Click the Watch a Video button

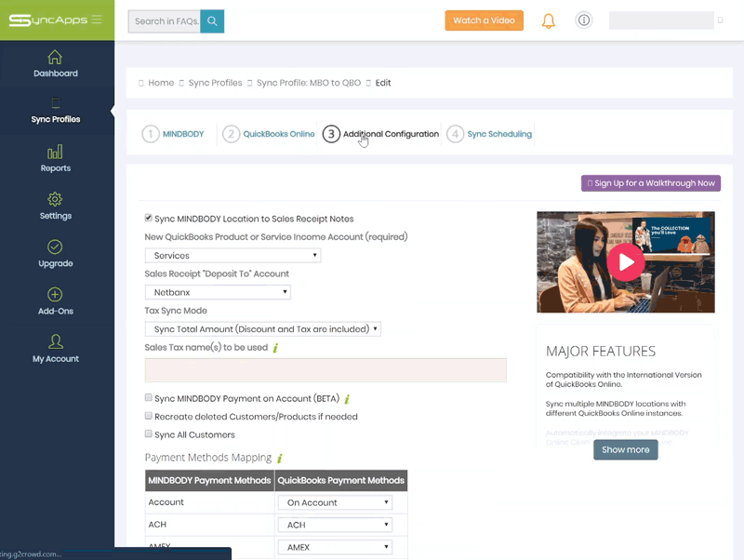click(484, 20)
